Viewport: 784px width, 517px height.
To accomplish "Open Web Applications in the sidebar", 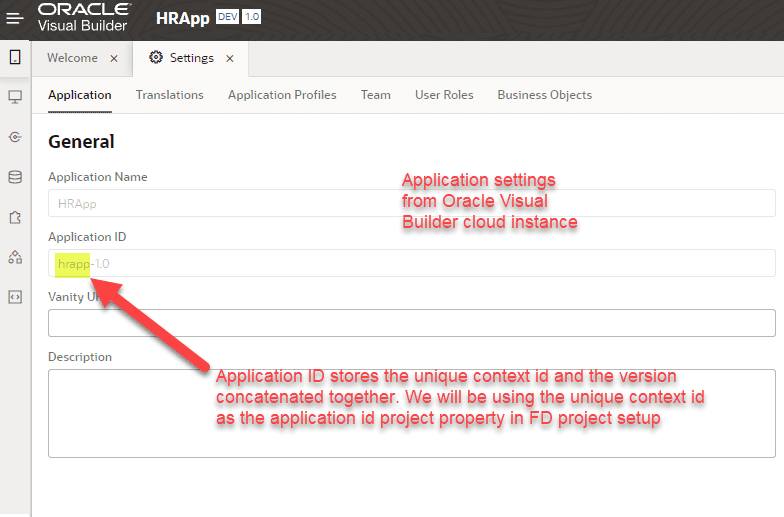I will [15, 97].
